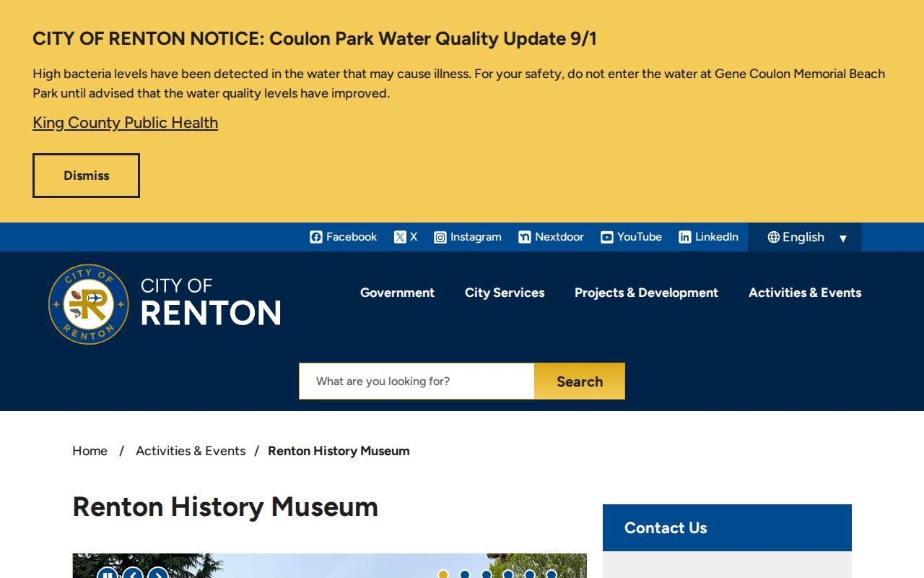Click the Contact Us panel header
Image resolution: width=924 pixels, height=578 pixels.
click(x=727, y=527)
